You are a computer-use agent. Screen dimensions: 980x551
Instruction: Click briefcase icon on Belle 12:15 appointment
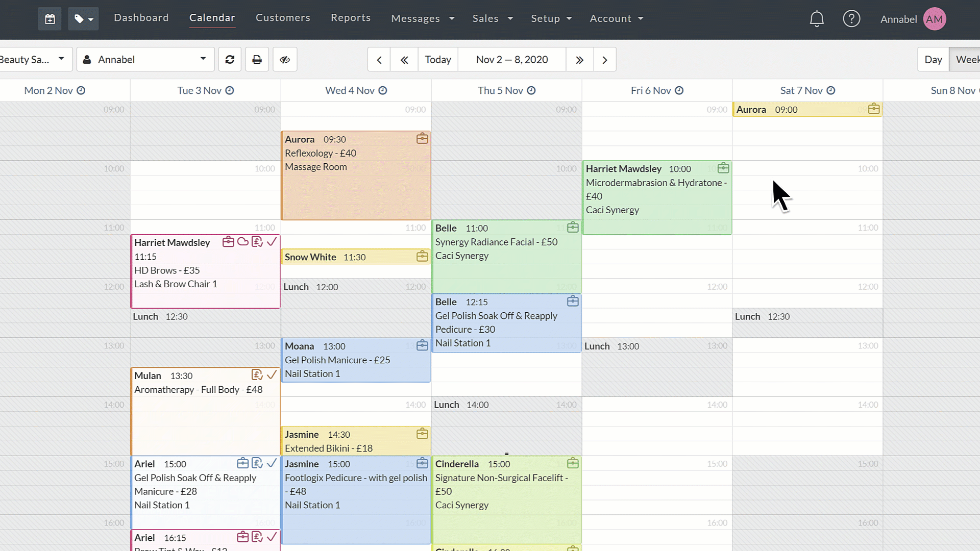pos(573,301)
